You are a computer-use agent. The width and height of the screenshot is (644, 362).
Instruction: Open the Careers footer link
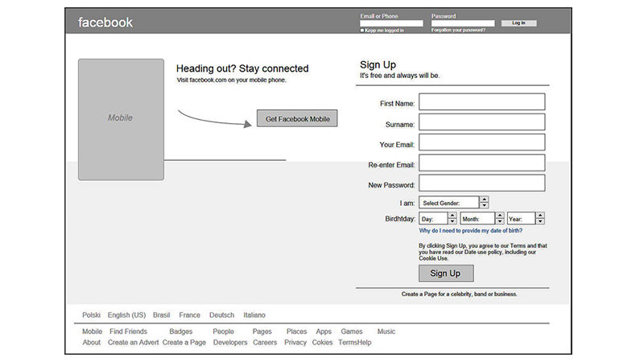265,343
